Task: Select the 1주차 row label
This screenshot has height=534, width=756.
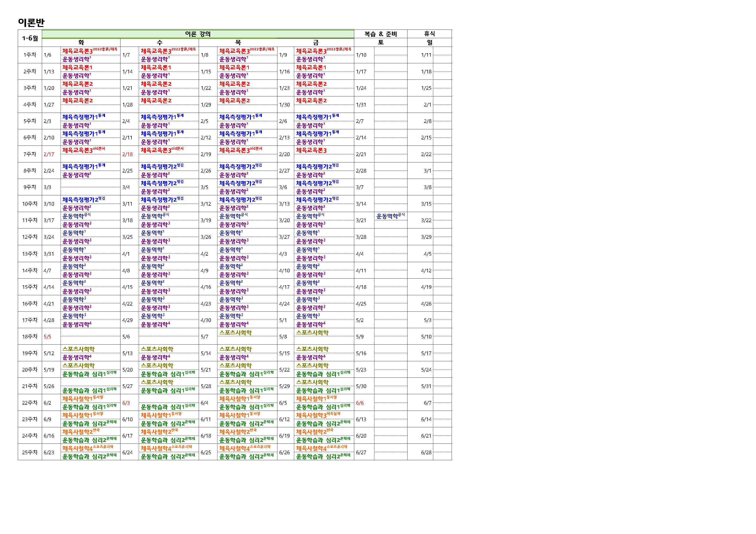Action: click(x=30, y=55)
